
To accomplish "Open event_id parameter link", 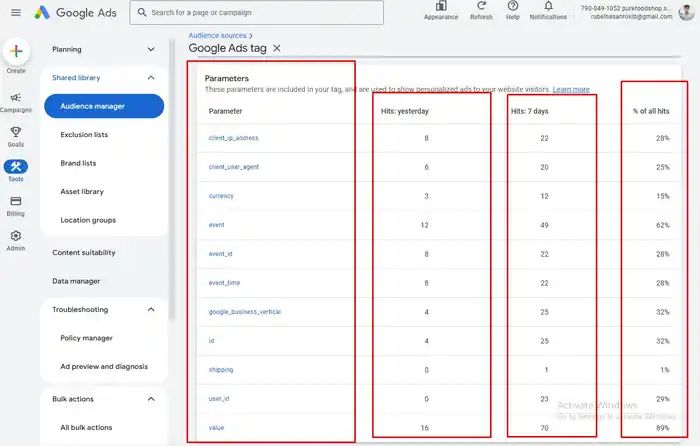I will pos(221,254).
